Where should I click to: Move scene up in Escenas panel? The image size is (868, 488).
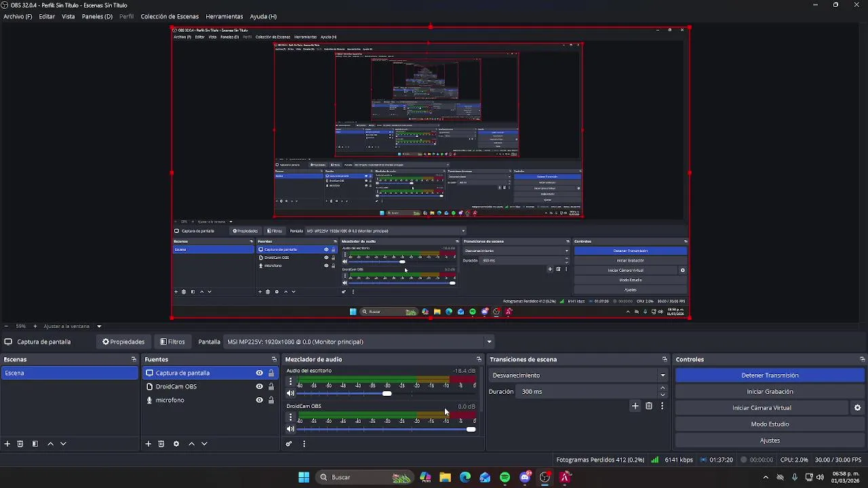[x=50, y=444]
